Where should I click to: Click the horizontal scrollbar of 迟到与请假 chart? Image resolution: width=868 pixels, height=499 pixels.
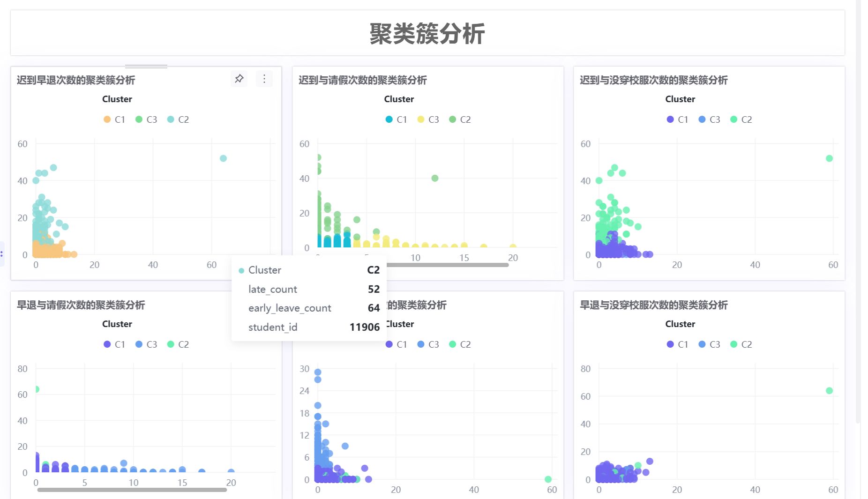click(448, 265)
